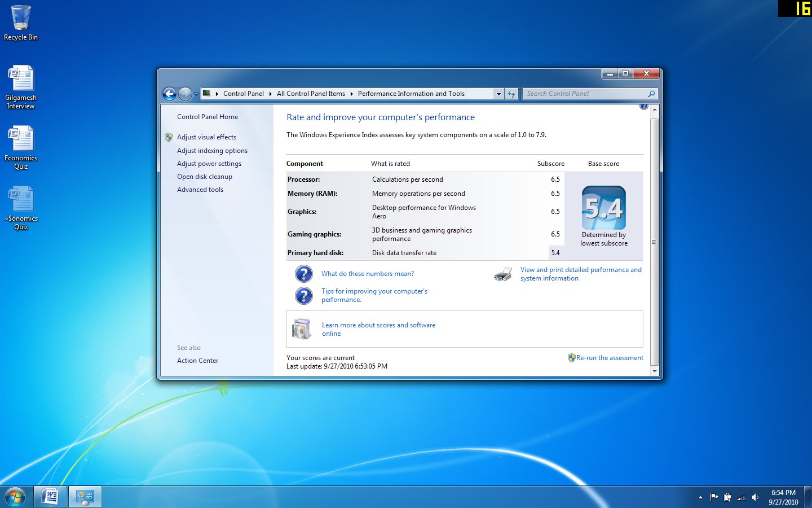The image size is (812, 508).
Task: Expand the arrow after All Control Panel Items
Action: [x=351, y=94]
